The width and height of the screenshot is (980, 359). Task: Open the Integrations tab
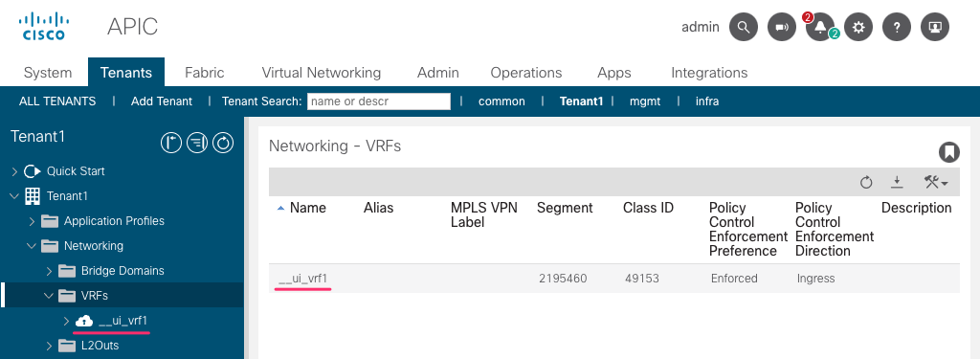tap(709, 73)
